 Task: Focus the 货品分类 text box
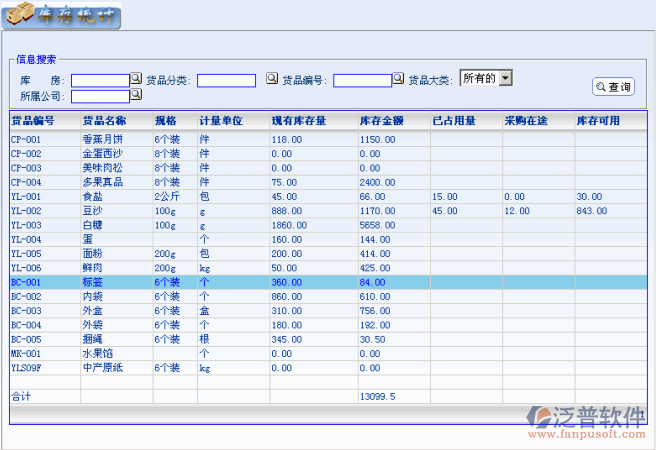(x=233, y=80)
